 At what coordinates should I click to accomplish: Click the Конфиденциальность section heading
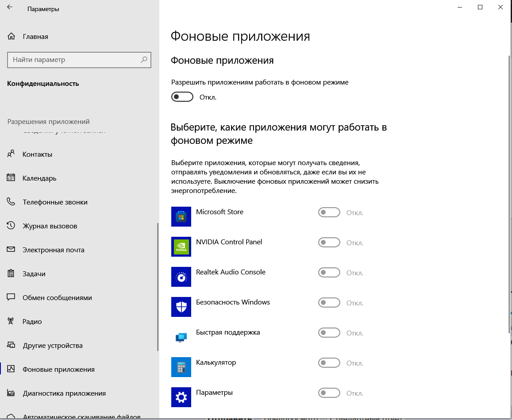click(43, 83)
